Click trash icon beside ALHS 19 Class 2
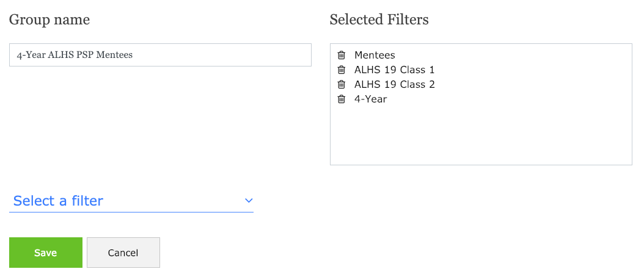The height and width of the screenshot is (280, 644). [x=342, y=84]
